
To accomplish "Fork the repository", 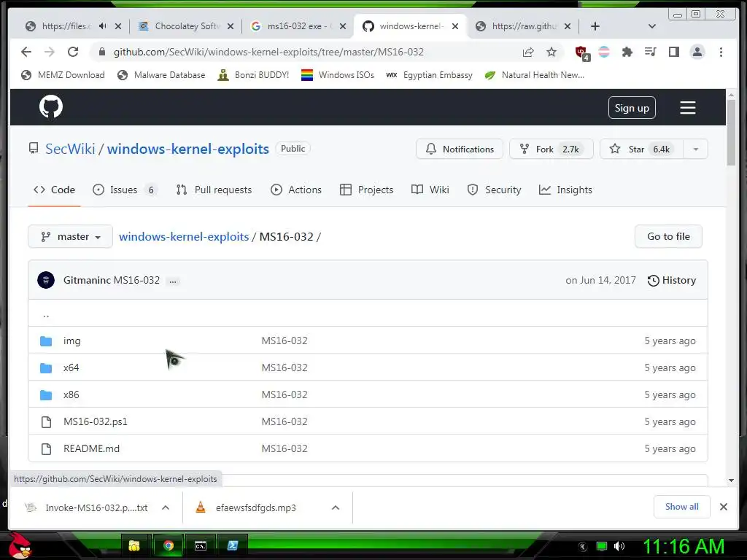I will coord(551,149).
